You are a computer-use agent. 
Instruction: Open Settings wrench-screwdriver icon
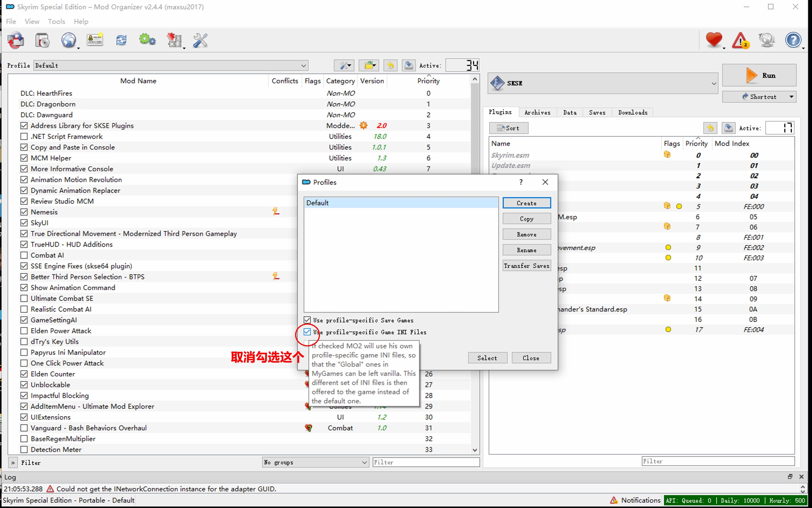tap(200, 41)
